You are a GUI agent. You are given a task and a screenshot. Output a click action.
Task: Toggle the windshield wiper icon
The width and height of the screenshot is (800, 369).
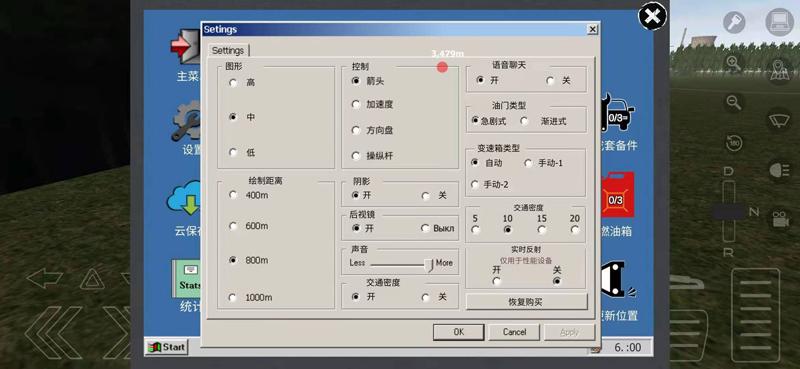click(x=779, y=120)
